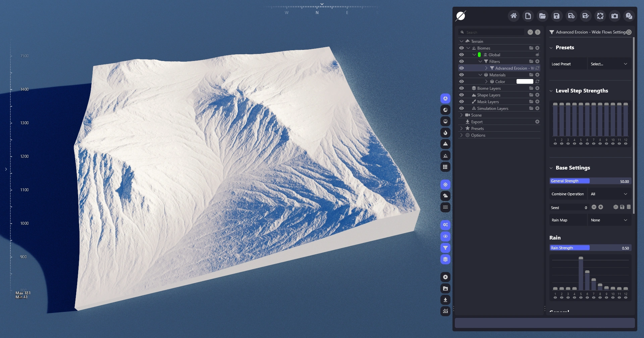Select Biome Layers in the tree
Viewport: 644px width, 338px height.
(x=489, y=88)
